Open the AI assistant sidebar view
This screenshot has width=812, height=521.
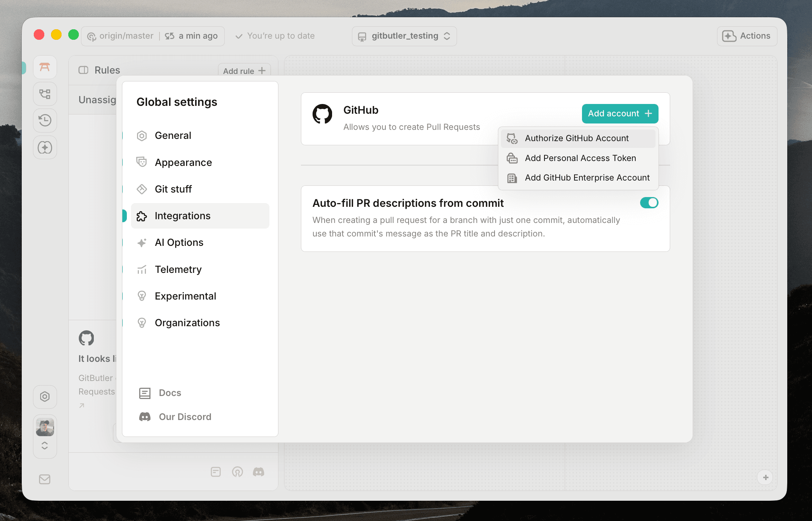tap(45, 148)
